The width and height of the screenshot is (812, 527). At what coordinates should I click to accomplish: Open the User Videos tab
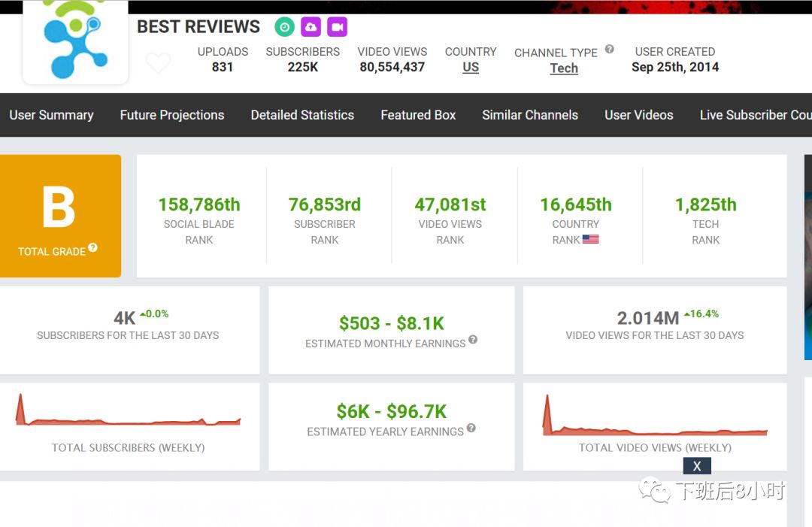point(639,115)
